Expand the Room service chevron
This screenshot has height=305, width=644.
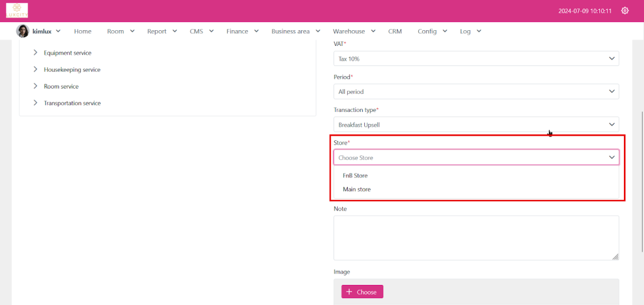pyautogui.click(x=35, y=86)
